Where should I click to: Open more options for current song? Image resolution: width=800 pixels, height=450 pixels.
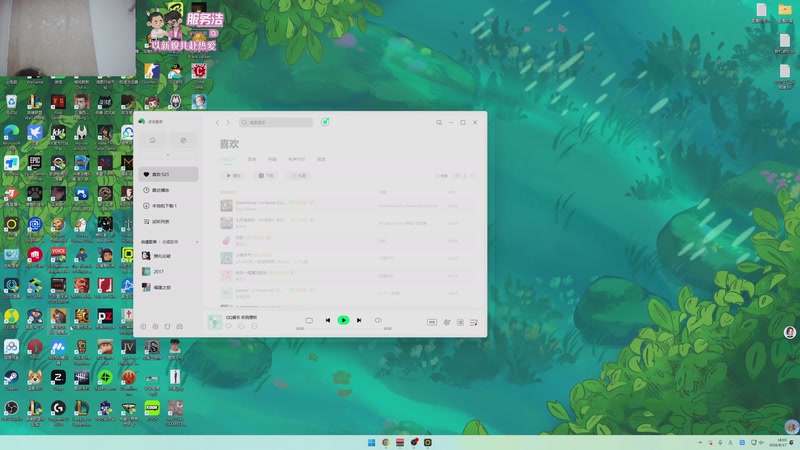pyautogui.click(x=255, y=327)
